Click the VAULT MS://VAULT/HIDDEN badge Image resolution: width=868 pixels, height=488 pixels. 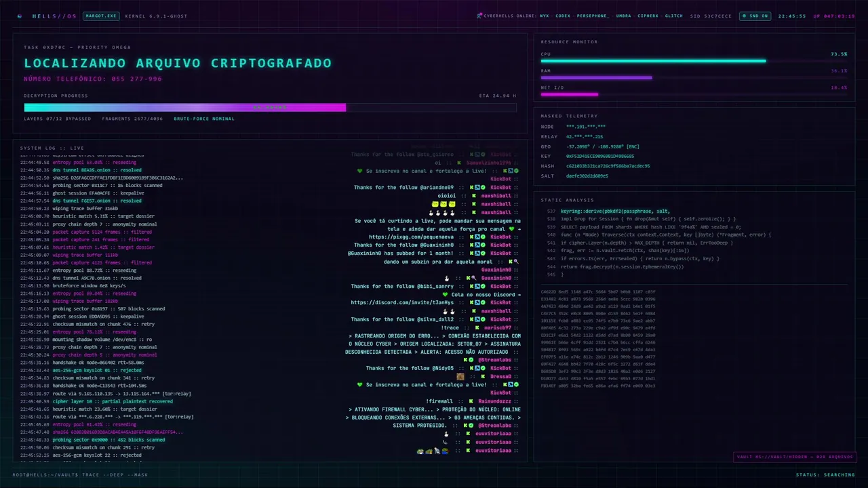(x=795, y=457)
